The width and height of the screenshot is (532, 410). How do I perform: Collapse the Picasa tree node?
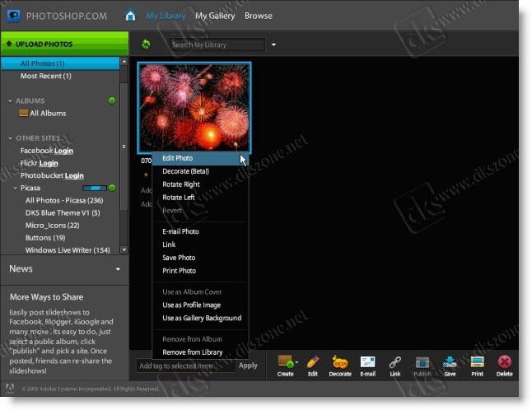click(x=15, y=188)
